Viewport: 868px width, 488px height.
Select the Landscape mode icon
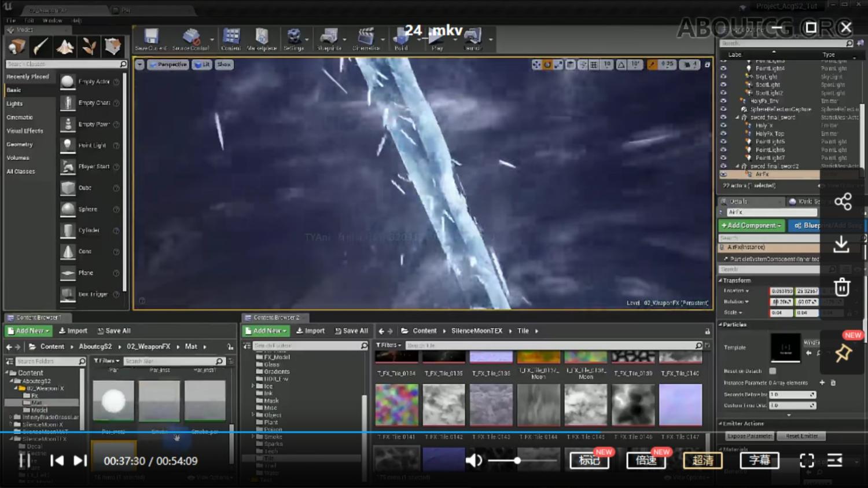65,46
